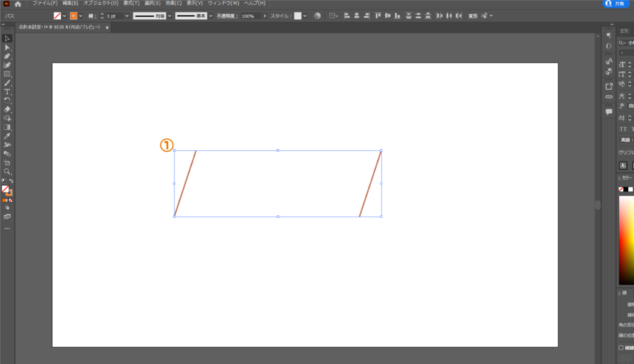Image resolution: width=634 pixels, height=364 pixels.
Task: Select the Rectangle tool
Action: point(7,74)
